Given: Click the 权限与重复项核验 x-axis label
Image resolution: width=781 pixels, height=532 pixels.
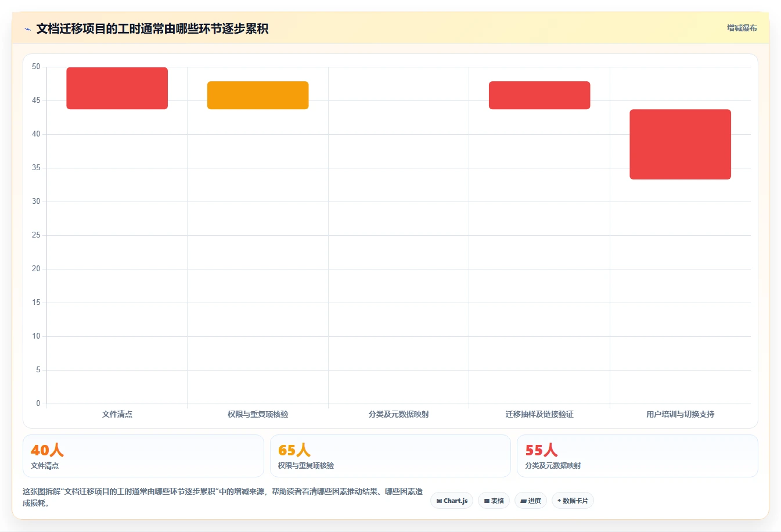Looking at the screenshot, I should tap(258, 414).
